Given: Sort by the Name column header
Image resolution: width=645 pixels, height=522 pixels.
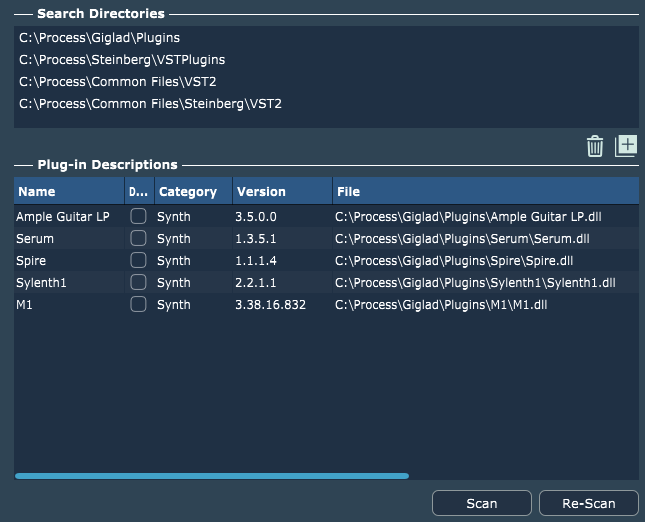Looking at the screenshot, I should pos(69,191).
